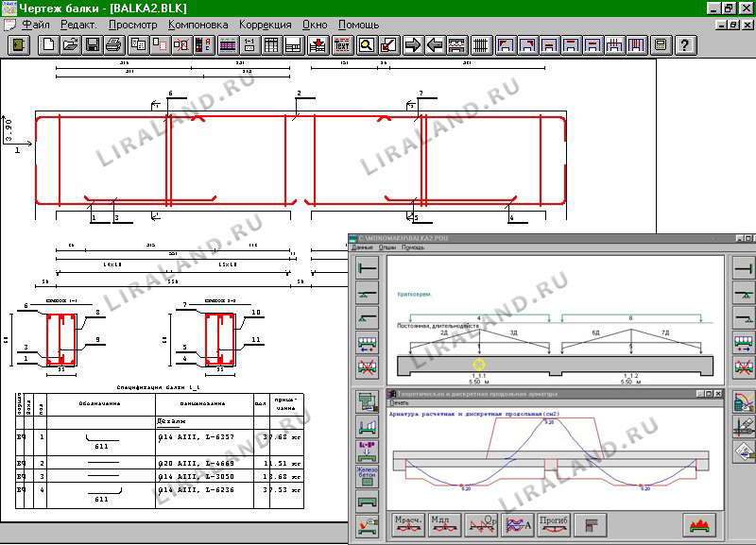Click the Железобетон (reinforced concrete) sidebar button

pyautogui.click(x=366, y=474)
